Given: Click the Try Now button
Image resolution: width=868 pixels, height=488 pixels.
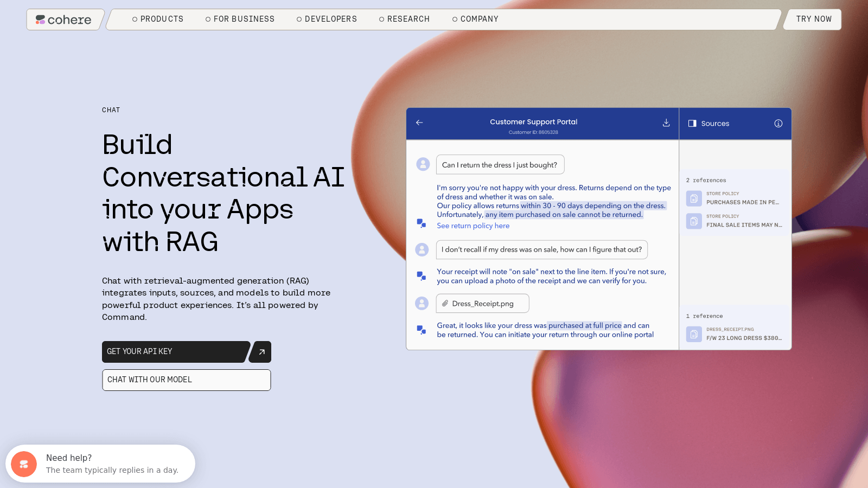Looking at the screenshot, I should coord(814,19).
